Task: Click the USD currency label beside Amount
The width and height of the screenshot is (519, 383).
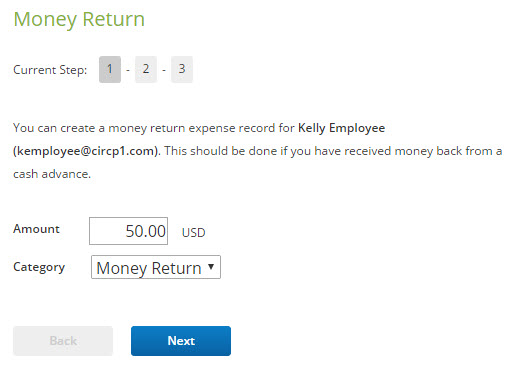Action: pyautogui.click(x=193, y=233)
